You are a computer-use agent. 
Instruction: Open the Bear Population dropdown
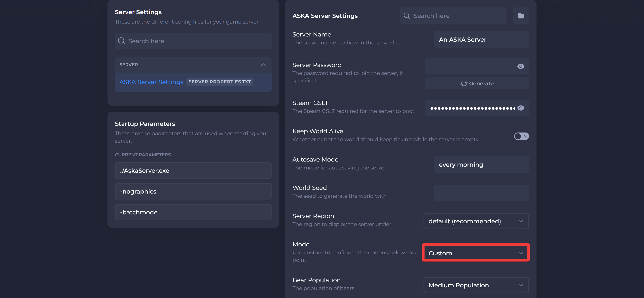[476, 285]
